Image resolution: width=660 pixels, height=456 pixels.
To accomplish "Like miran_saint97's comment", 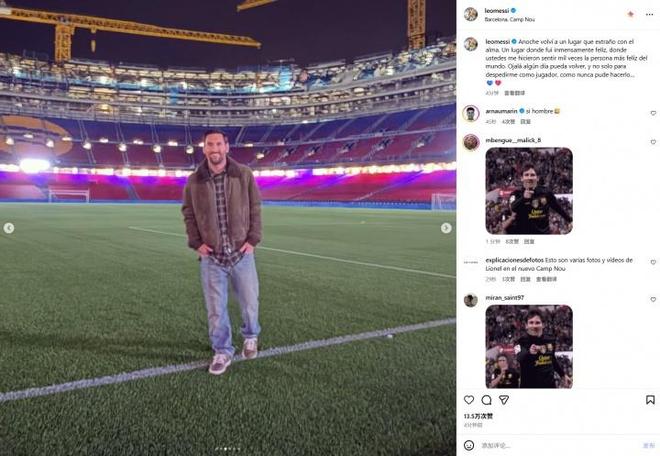I will click(653, 298).
